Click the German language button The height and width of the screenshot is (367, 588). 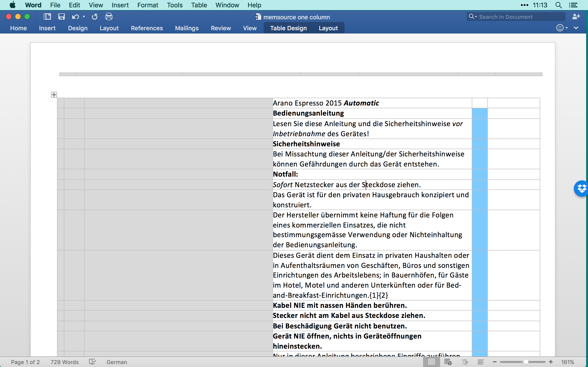(117, 362)
